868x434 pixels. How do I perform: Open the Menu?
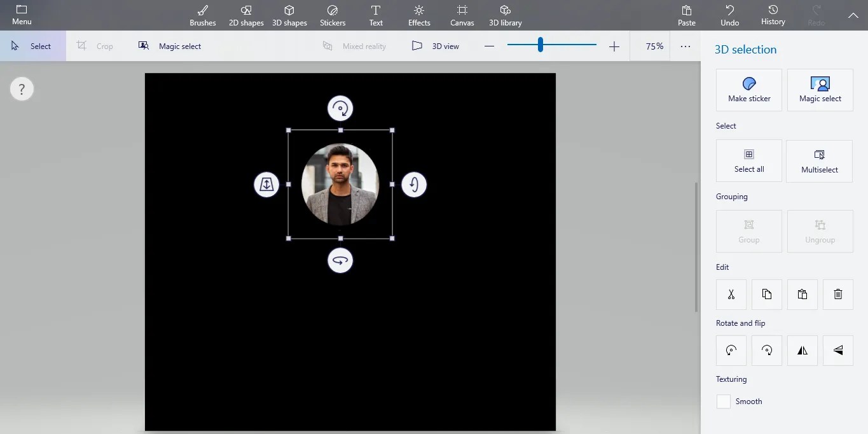tap(21, 15)
